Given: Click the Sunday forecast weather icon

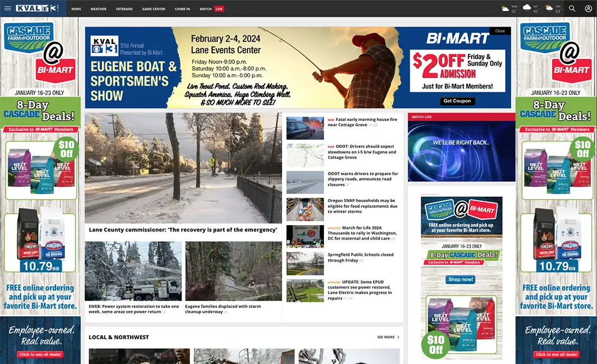Looking at the screenshot, I should (549, 8).
